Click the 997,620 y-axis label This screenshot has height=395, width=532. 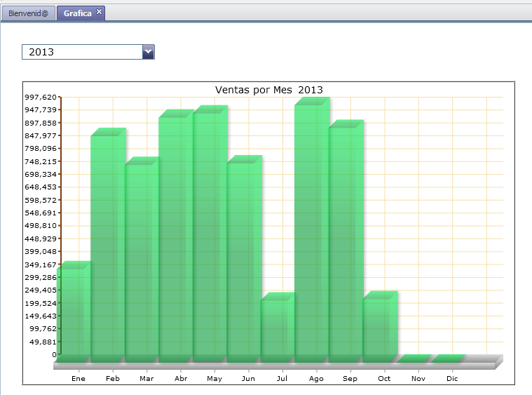(39, 98)
